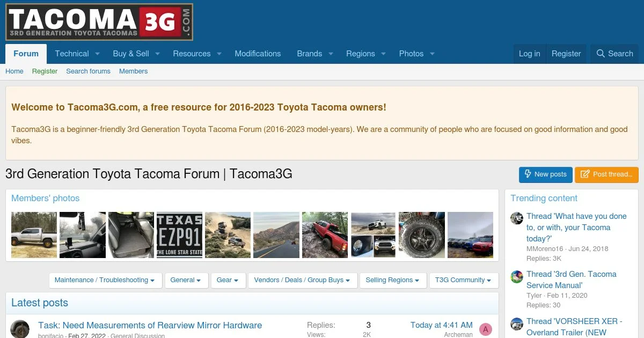
Task: Expand the Technical dropdown arrow
Action: [x=98, y=54]
